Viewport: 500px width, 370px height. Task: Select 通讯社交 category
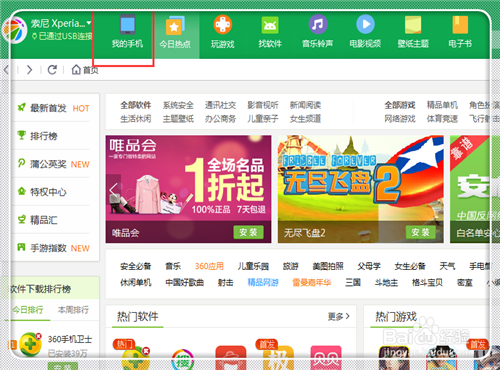(220, 105)
